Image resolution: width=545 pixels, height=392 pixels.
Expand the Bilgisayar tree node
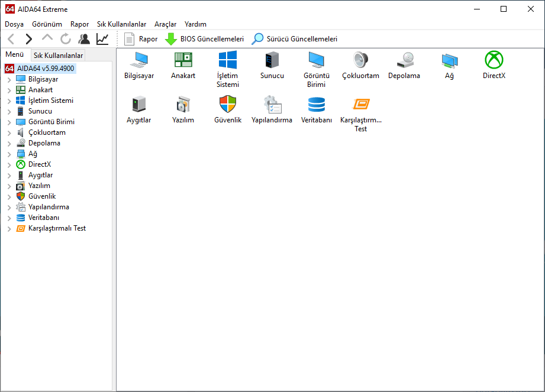point(9,79)
